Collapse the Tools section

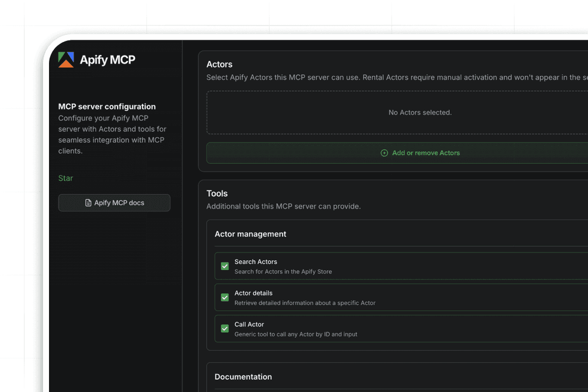tap(217, 193)
